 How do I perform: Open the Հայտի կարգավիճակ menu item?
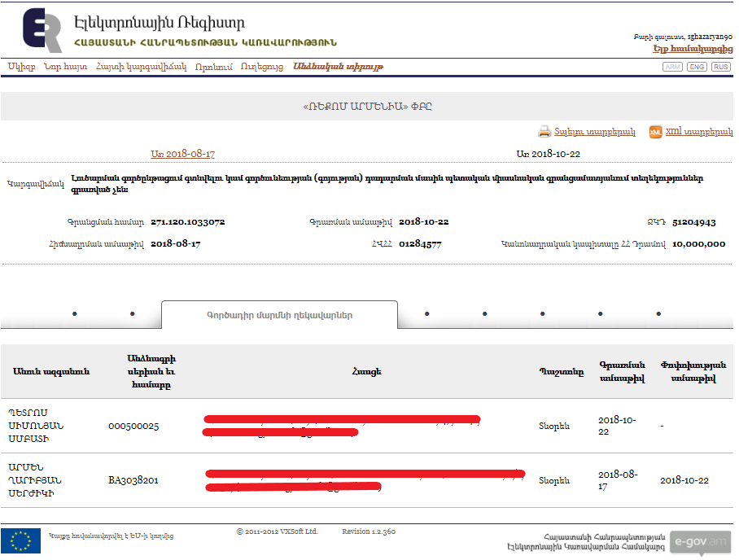pyautogui.click(x=141, y=67)
